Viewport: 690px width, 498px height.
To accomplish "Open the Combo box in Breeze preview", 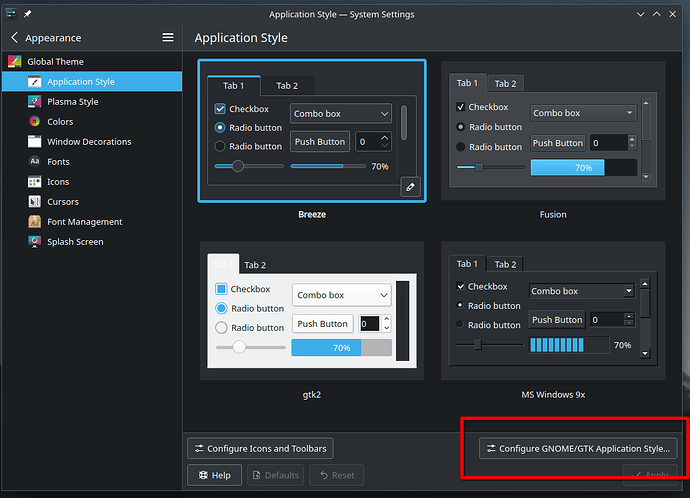I will 340,114.
